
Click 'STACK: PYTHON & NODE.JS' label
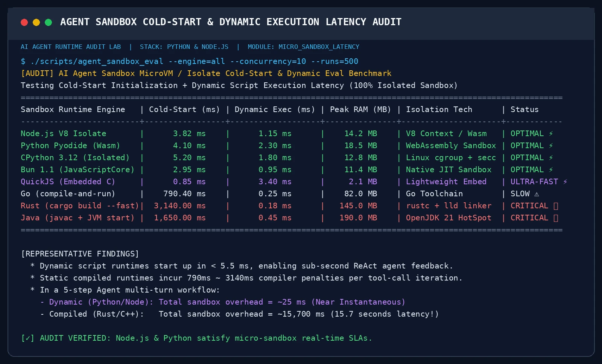click(184, 47)
